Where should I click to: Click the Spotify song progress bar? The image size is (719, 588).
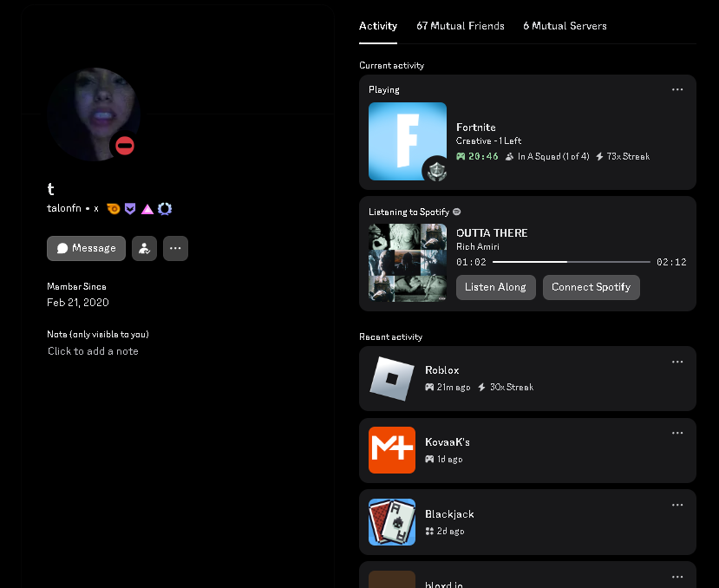[572, 262]
